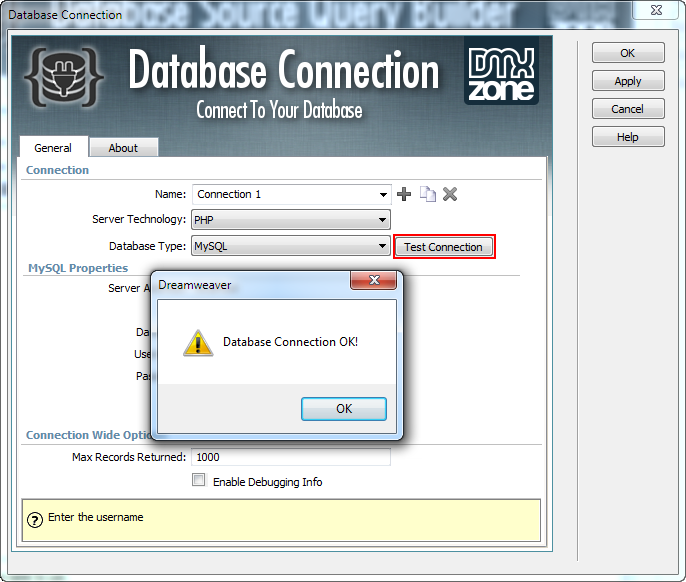
Task: Add a new connection with plus icon
Action: pyautogui.click(x=404, y=194)
